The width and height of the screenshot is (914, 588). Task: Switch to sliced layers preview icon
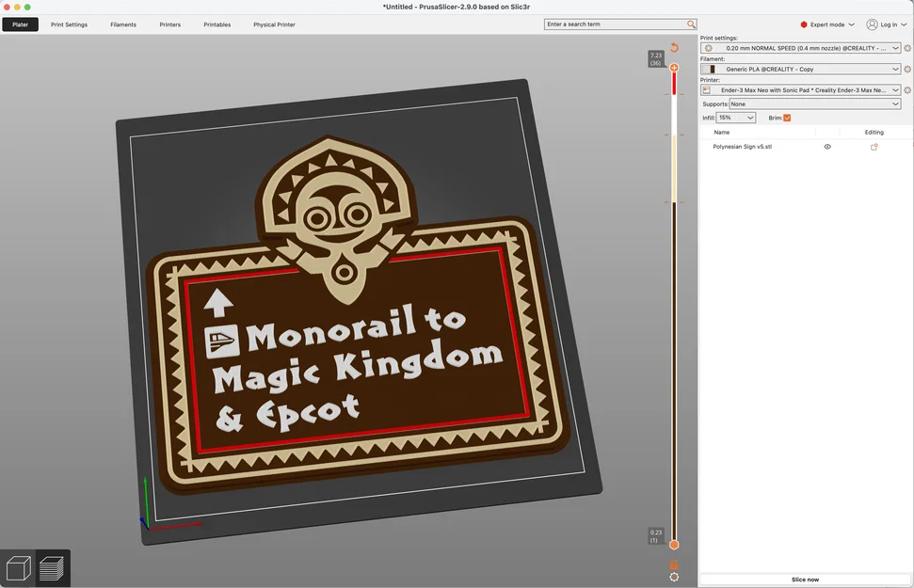pyautogui.click(x=52, y=568)
